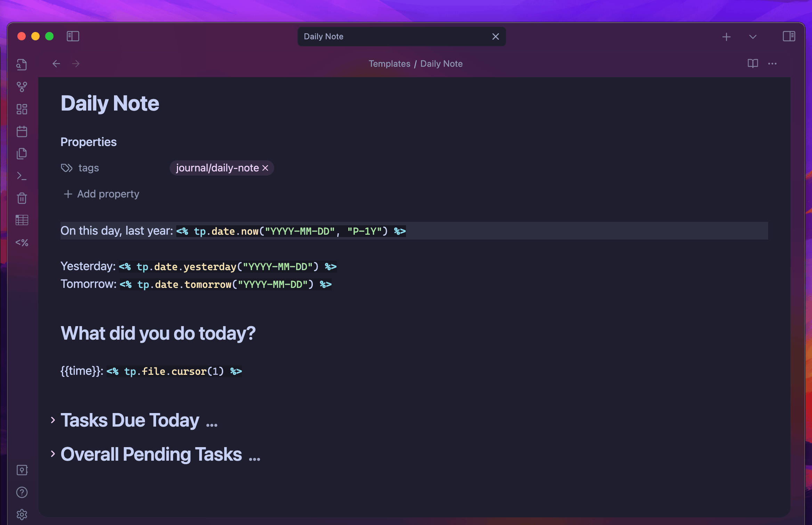812x525 pixels.
Task: Remove the journal/daily-note tag
Action: 266,168
